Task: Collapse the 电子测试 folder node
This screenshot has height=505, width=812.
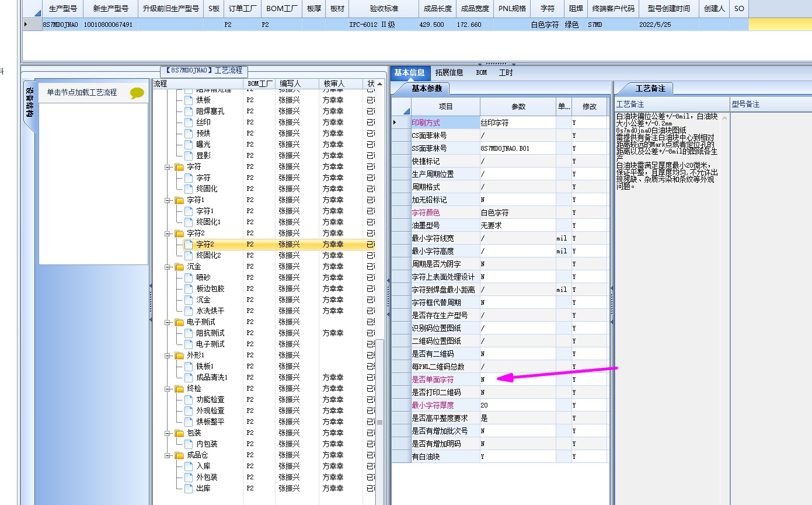Action: [168, 322]
